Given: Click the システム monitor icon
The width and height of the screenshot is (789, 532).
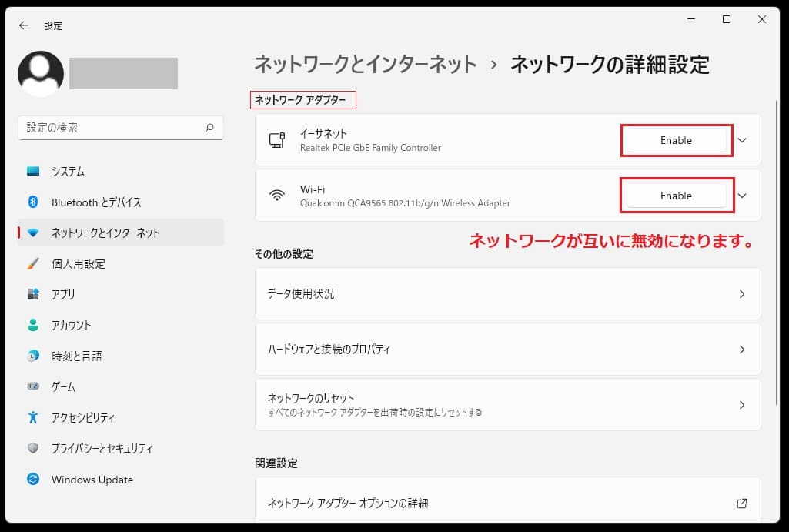Looking at the screenshot, I should coord(33,171).
